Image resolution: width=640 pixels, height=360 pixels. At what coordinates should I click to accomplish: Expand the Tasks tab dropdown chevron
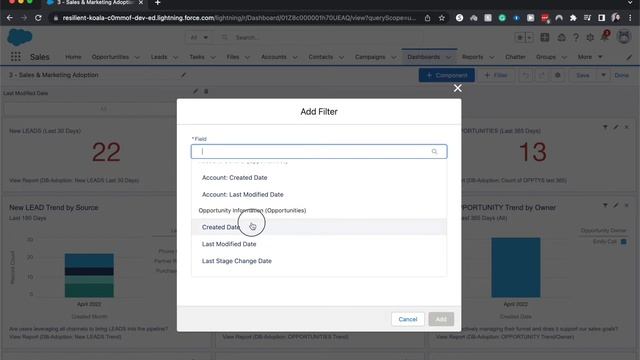tap(213, 57)
